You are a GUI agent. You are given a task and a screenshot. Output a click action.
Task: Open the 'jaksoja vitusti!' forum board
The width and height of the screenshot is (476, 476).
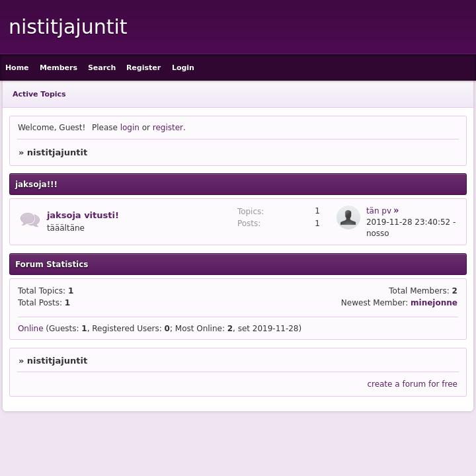coord(83,215)
